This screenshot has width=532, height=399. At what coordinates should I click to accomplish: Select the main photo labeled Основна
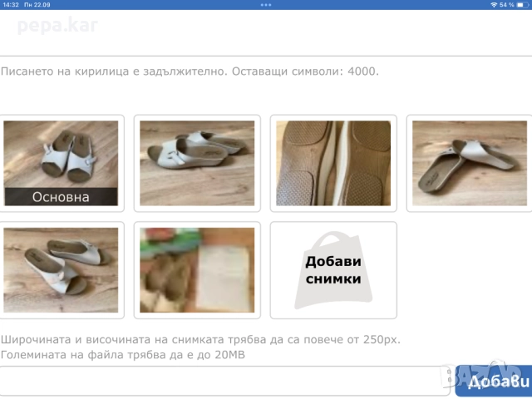click(x=61, y=163)
